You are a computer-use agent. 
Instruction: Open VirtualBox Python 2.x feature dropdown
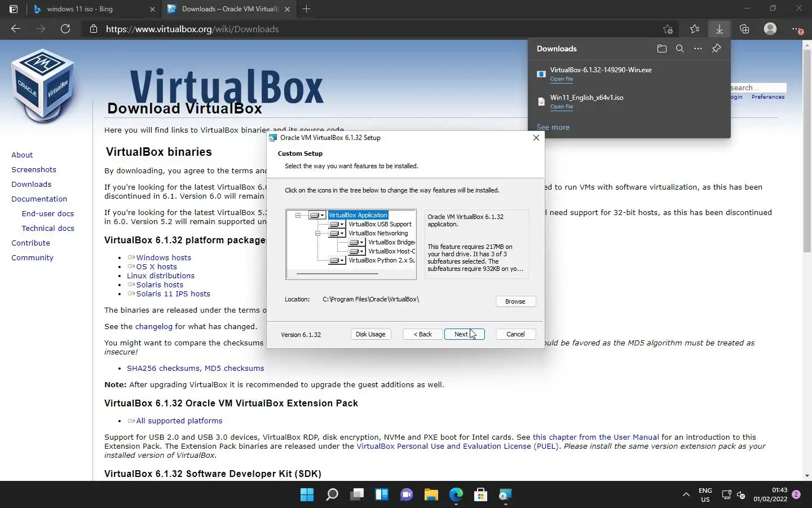click(337, 260)
